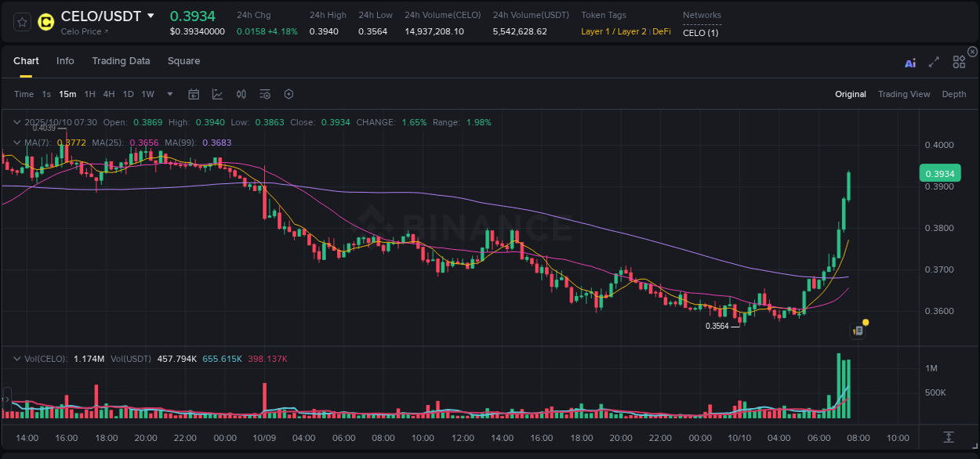Image resolution: width=980 pixels, height=459 pixels.
Task: Open fullscreen mode with the expand arrows icon
Action: click(x=934, y=63)
